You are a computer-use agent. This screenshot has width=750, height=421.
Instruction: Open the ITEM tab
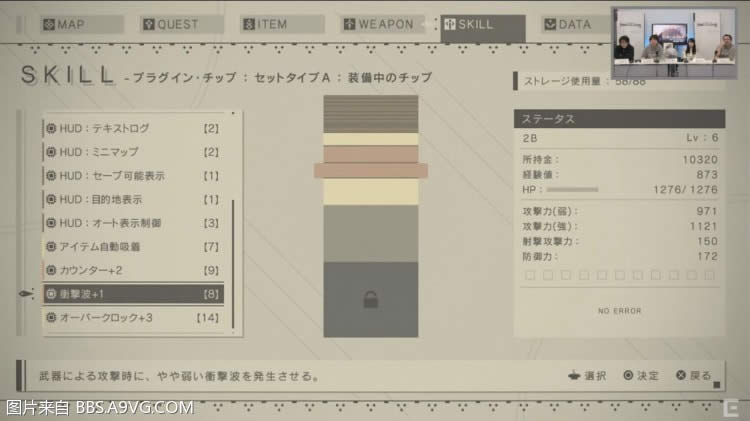pos(267,24)
